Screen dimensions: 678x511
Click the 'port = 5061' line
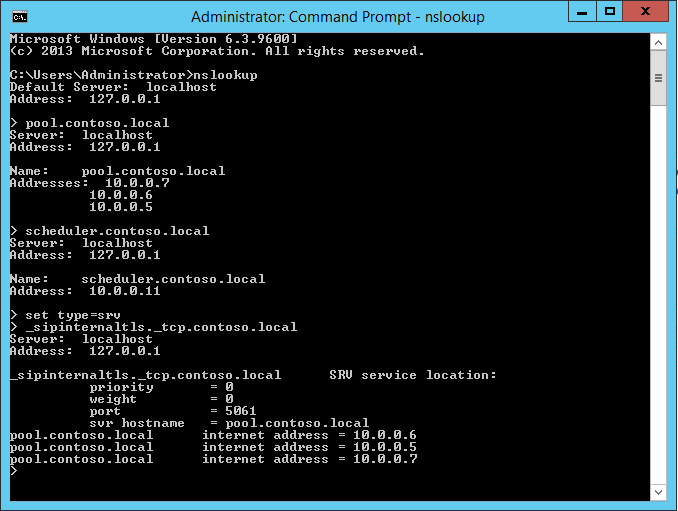pos(173,411)
